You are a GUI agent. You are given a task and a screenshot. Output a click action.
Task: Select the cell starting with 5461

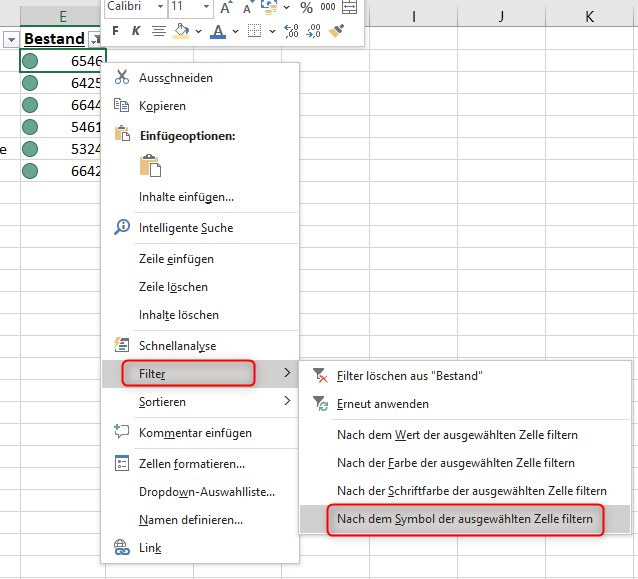(61, 127)
